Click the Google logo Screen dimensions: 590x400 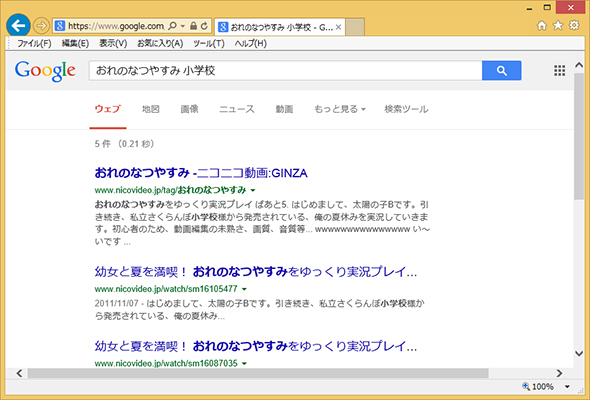(x=45, y=71)
